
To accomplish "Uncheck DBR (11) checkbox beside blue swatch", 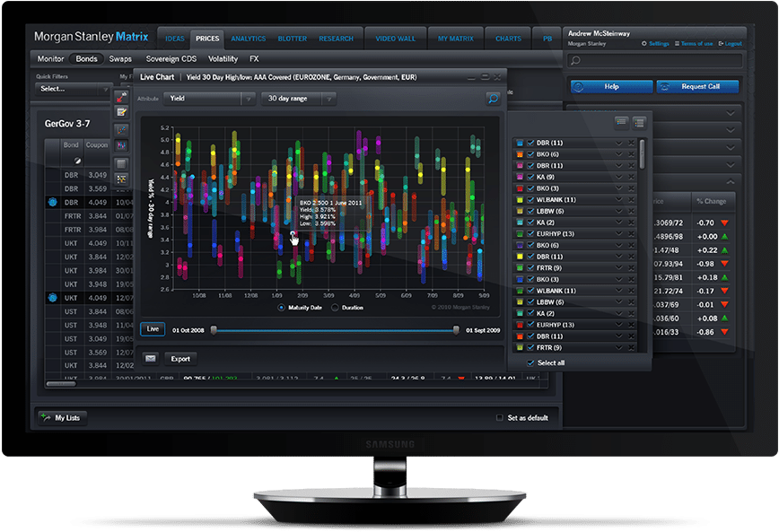I will (530, 143).
